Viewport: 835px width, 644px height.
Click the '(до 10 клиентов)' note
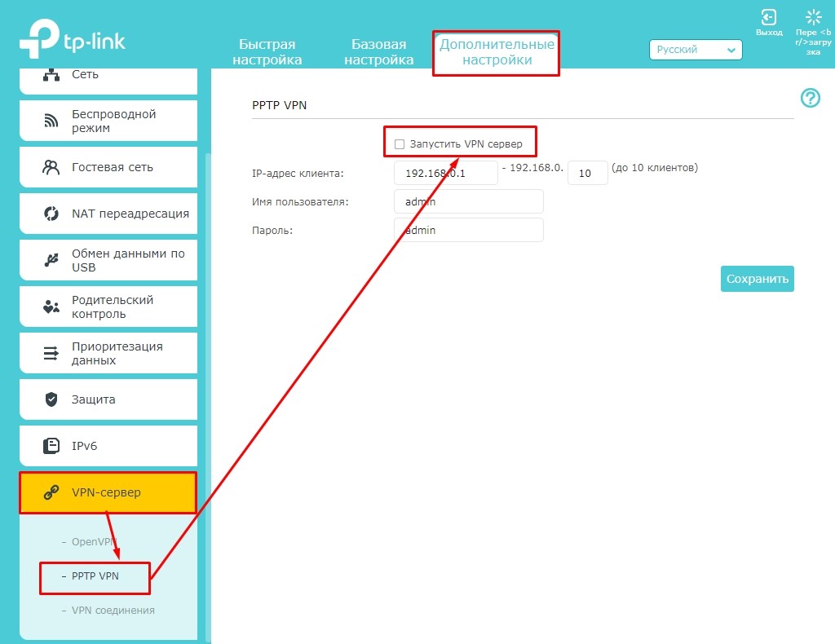pyautogui.click(x=655, y=168)
